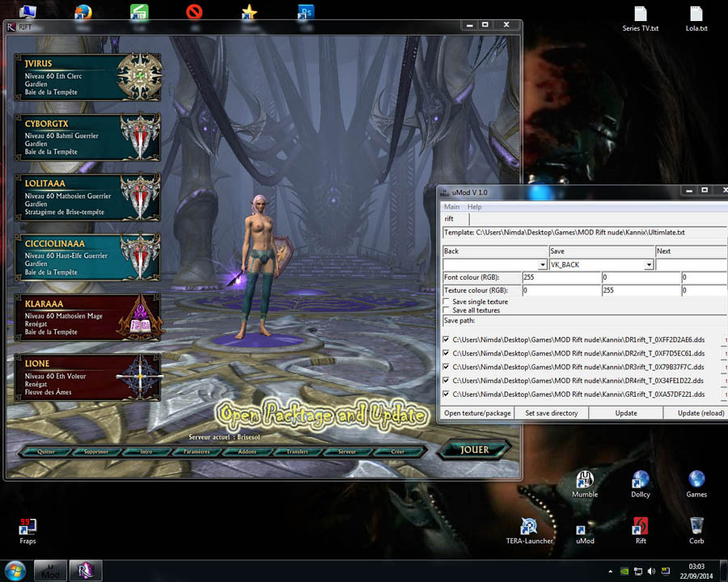Switch to Rift taskbar button
This screenshot has width=728, height=582.
click(x=86, y=570)
